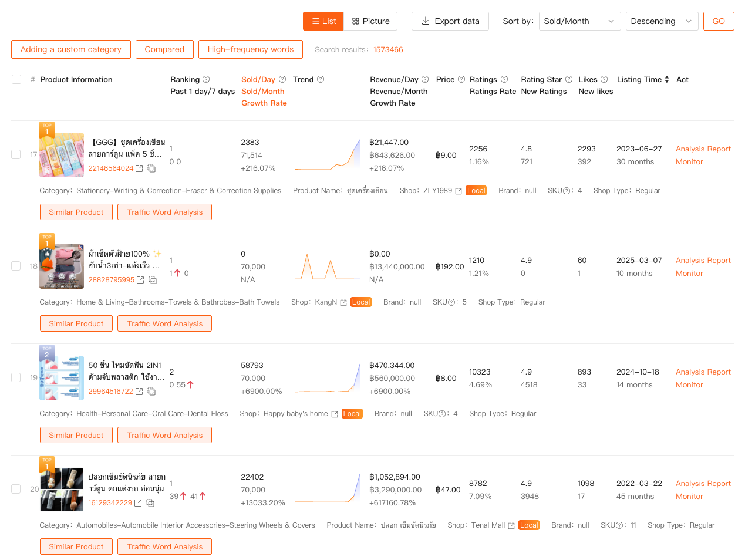Check the checkbox for row 18

click(16, 265)
